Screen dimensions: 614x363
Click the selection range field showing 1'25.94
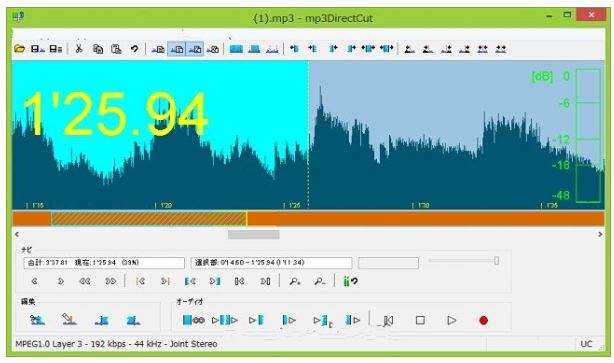[x=271, y=263]
